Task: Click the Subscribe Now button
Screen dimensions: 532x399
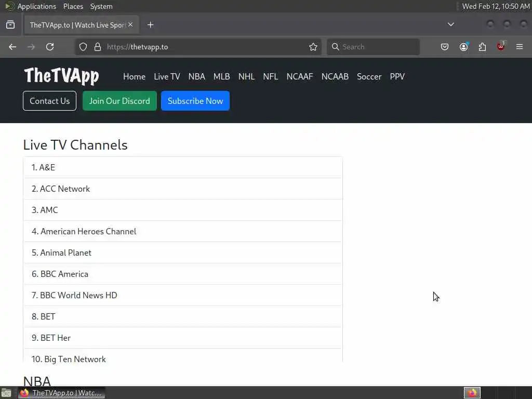Action: pos(195,101)
